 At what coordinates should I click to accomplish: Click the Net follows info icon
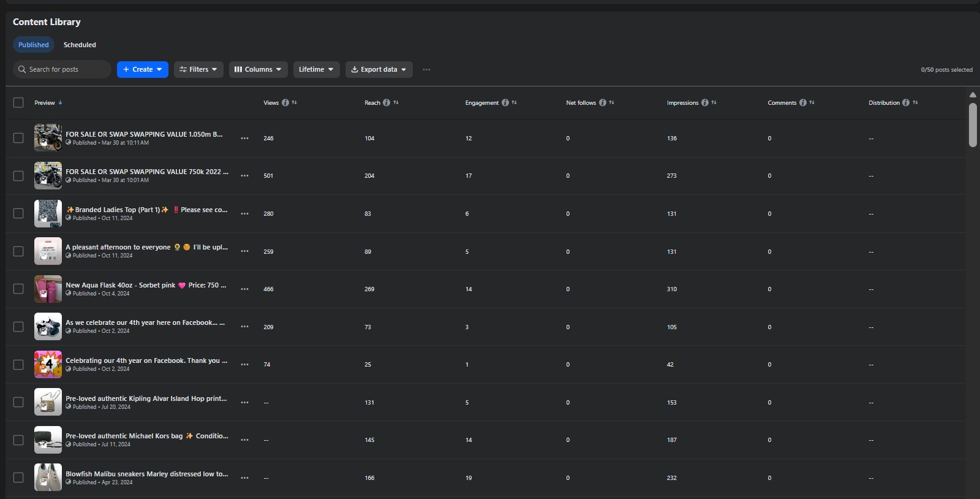pyautogui.click(x=603, y=103)
